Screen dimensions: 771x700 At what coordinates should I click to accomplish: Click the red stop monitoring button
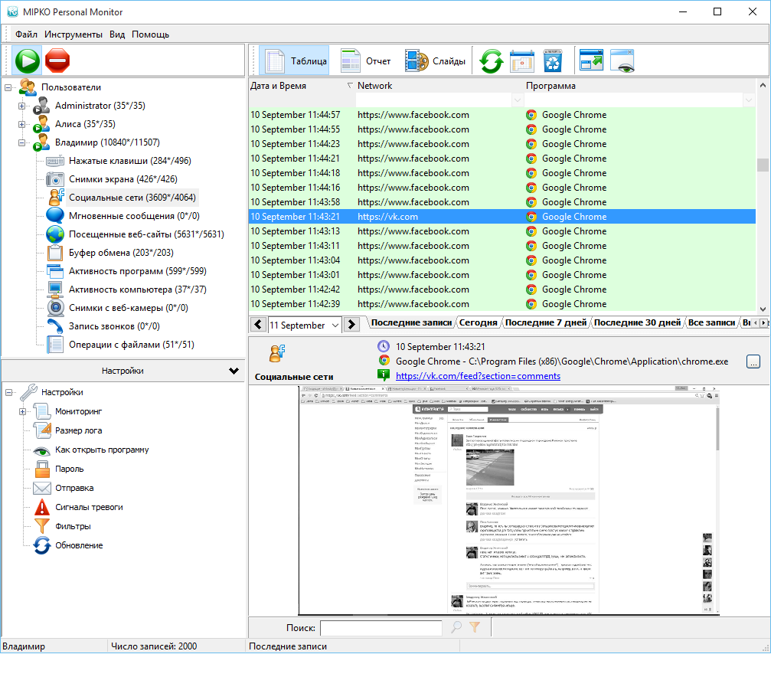point(57,60)
